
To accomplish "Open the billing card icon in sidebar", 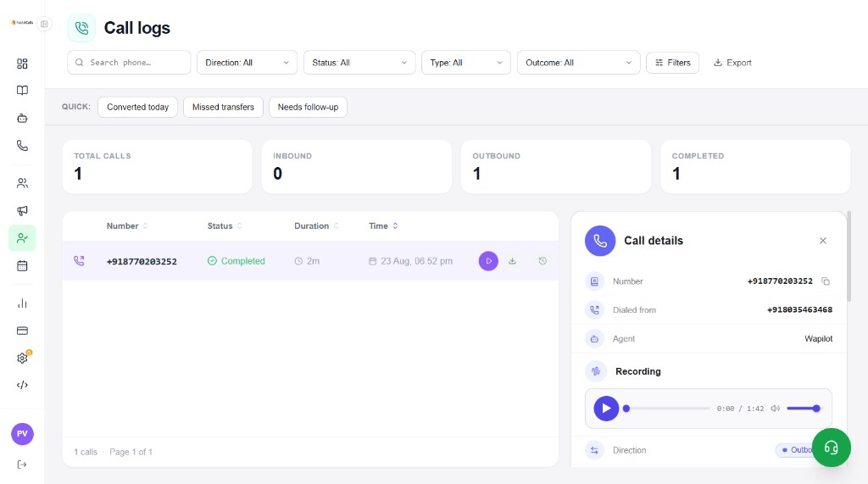I will tap(22, 331).
